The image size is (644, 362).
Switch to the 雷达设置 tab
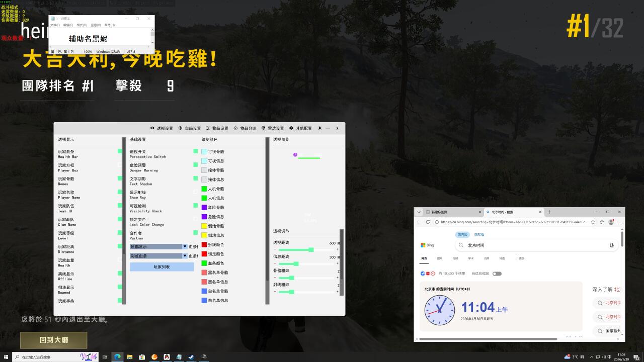273,128
